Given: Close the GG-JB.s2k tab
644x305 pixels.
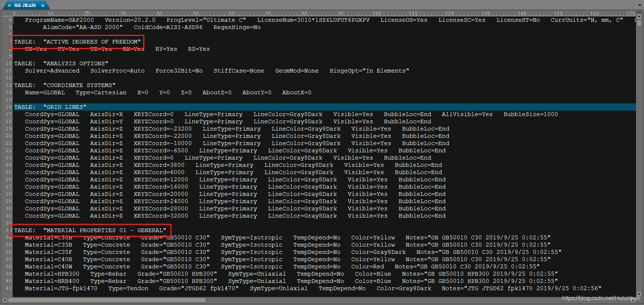Looking at the screenshot, I should 43,5.
